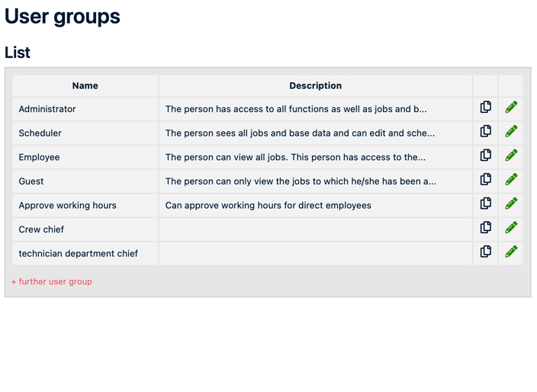Edit the Scheduler group with pencil icon

pyautogui.click(x=511, y=132)
